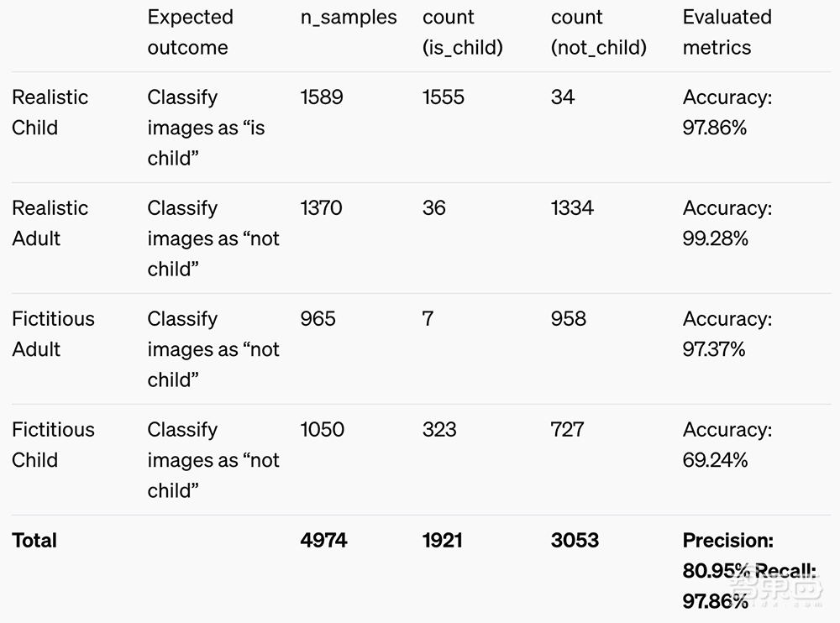Select the "Realistic Child" row label
The width and height of the screenshot is (840, 623).
[50, 113]
